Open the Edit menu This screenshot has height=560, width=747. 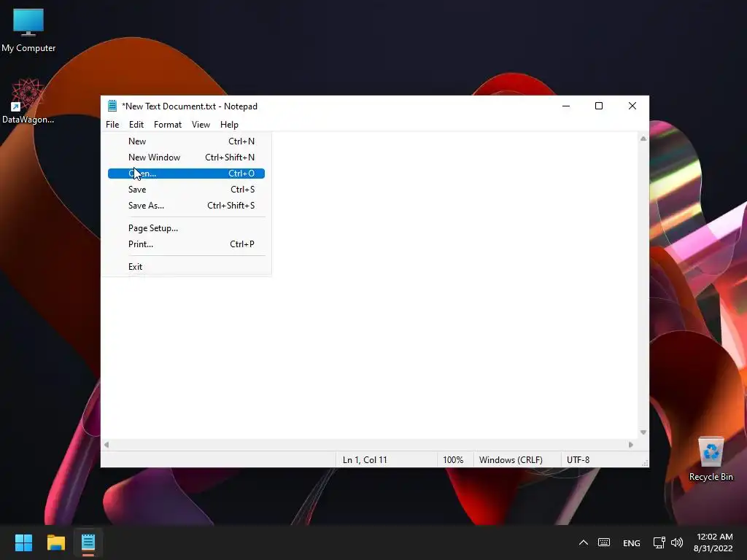(x=136, y=124)
